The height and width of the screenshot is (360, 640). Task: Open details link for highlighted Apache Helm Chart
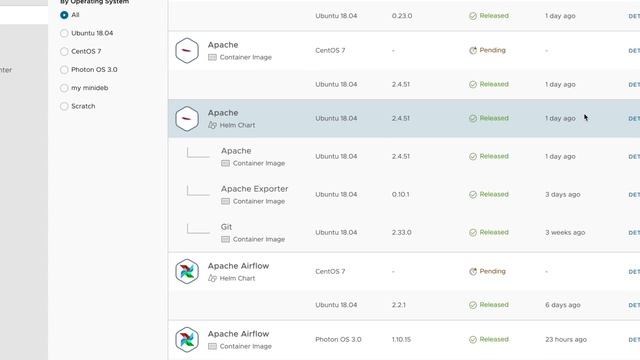pos(634,119)
